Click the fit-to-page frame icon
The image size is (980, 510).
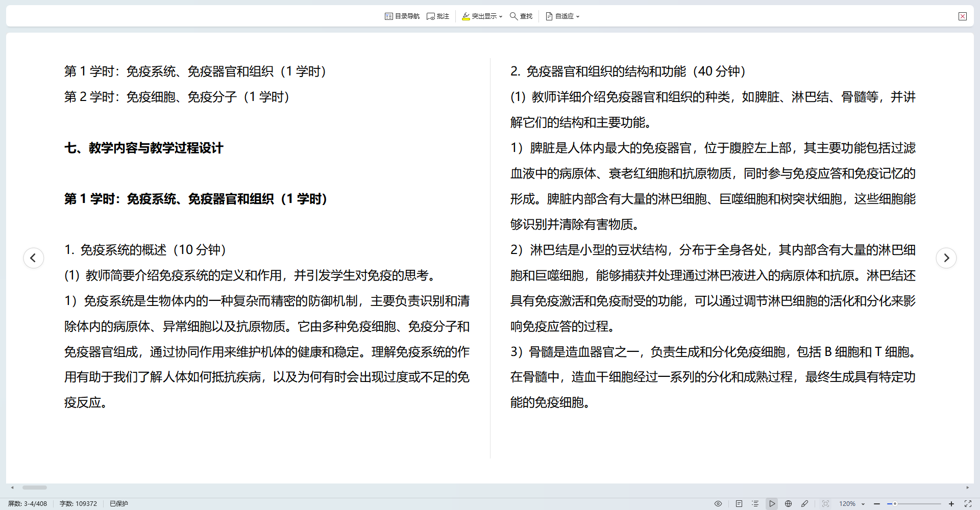[825, 504]
